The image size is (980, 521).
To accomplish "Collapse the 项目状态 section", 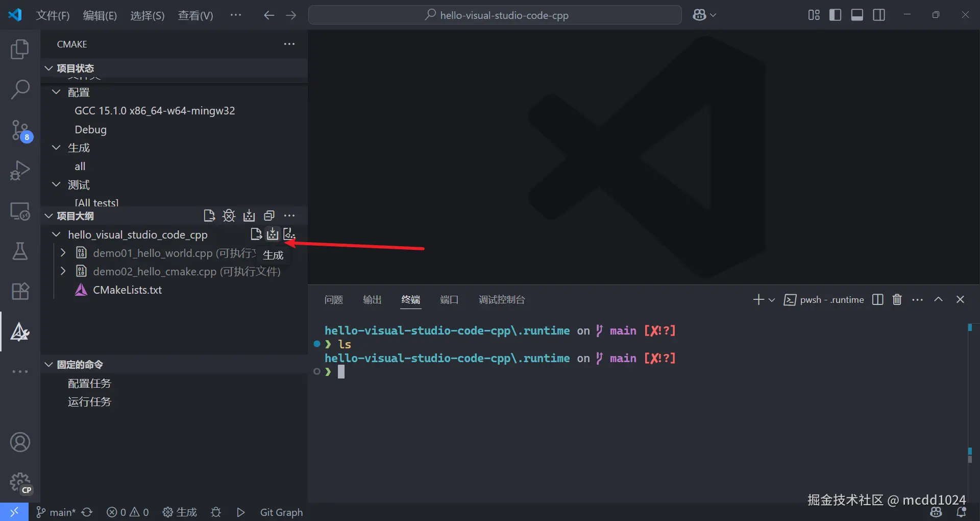I will pyautogui.click(x=49, y=68).
